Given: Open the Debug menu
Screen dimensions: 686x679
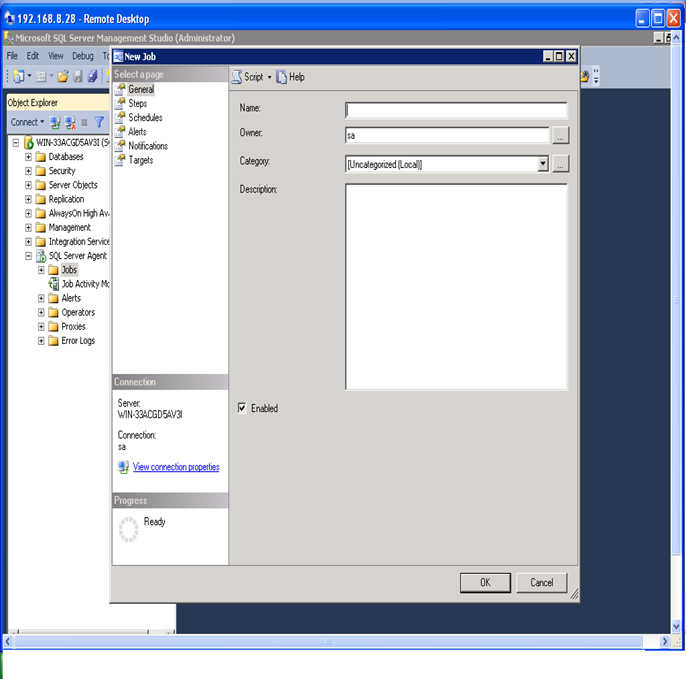Looking at the screenshot, I should (83, 56).
